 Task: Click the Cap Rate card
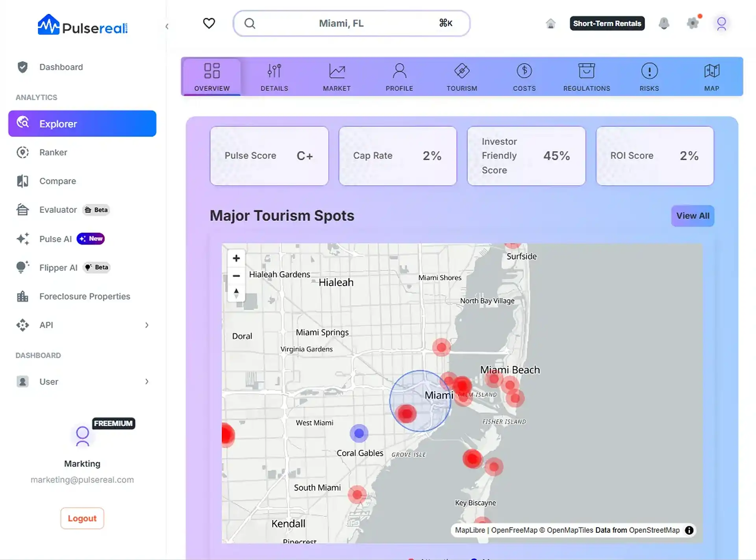[x=398, y=156]
